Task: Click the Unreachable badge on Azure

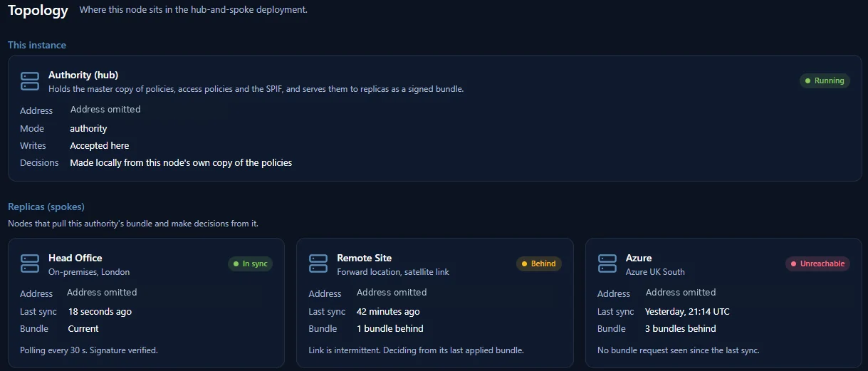Action: [818, 263]
